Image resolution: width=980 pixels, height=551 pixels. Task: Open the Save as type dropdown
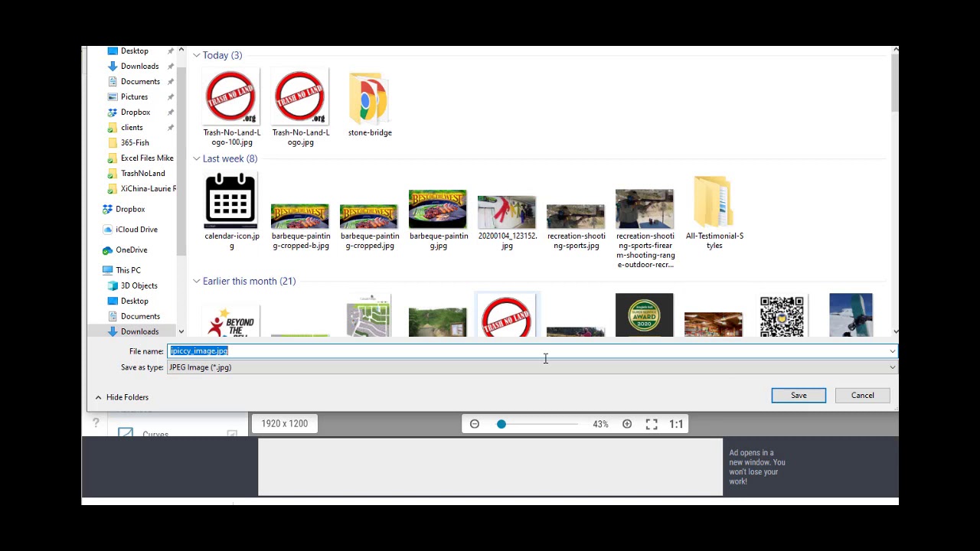pyautogui.click(x=531, y=367)
